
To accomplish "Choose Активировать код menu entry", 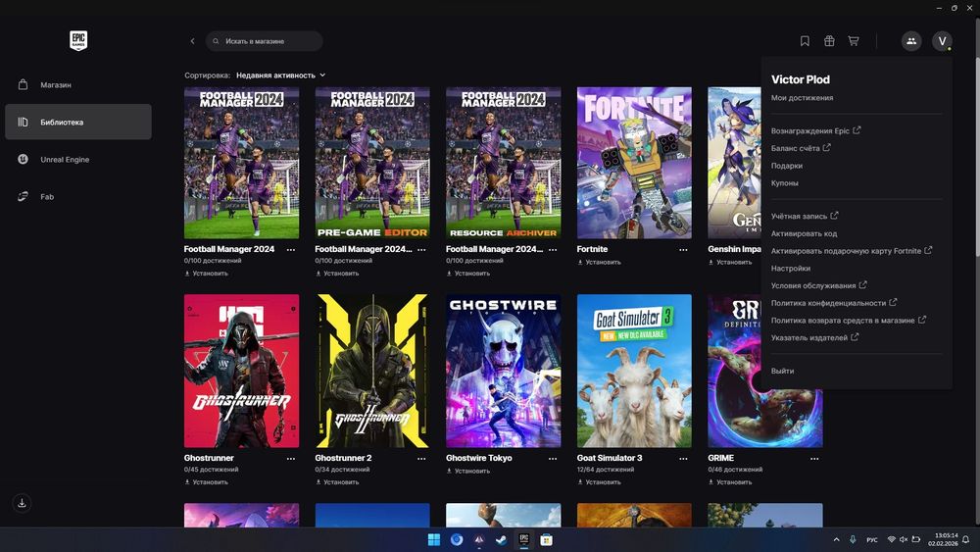I will [x=804, y=233].
